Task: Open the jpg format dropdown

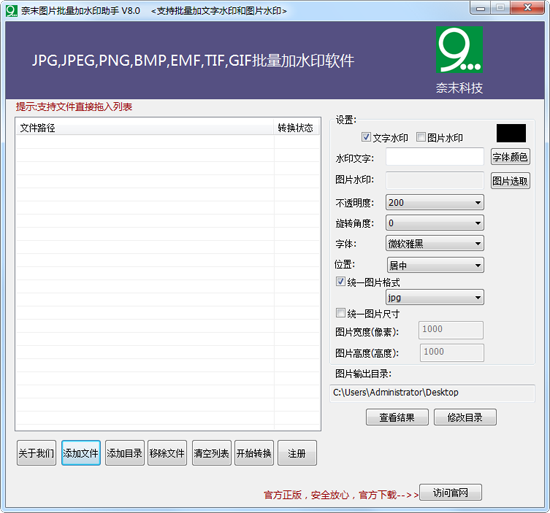Action: (435, 297)
